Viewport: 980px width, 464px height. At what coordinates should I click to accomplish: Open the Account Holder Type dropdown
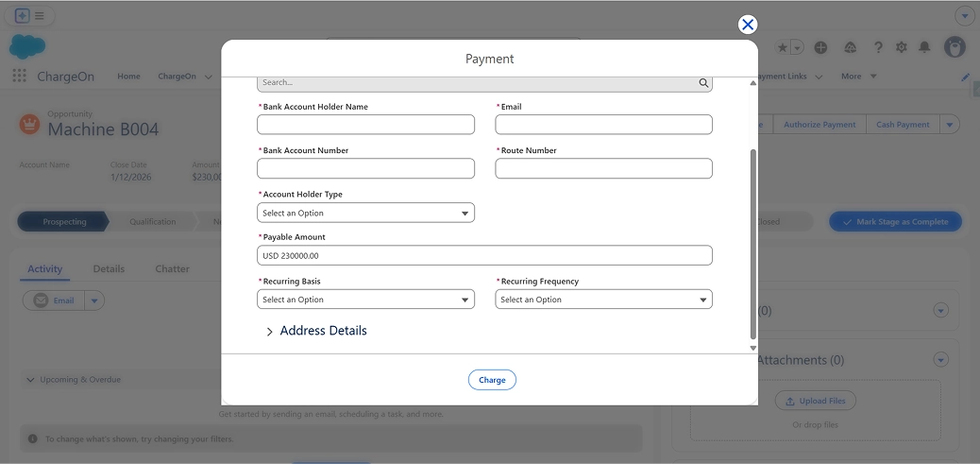(x=365, y=213)
